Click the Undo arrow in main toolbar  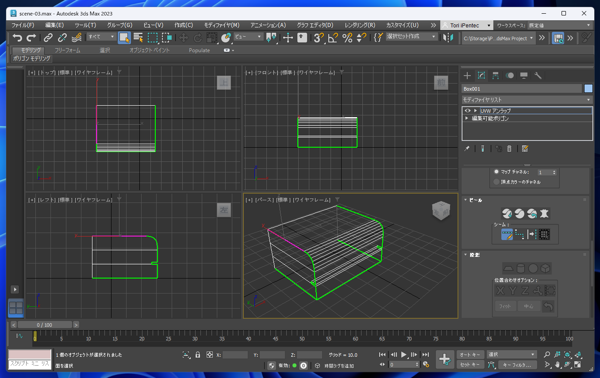point(17,37)
